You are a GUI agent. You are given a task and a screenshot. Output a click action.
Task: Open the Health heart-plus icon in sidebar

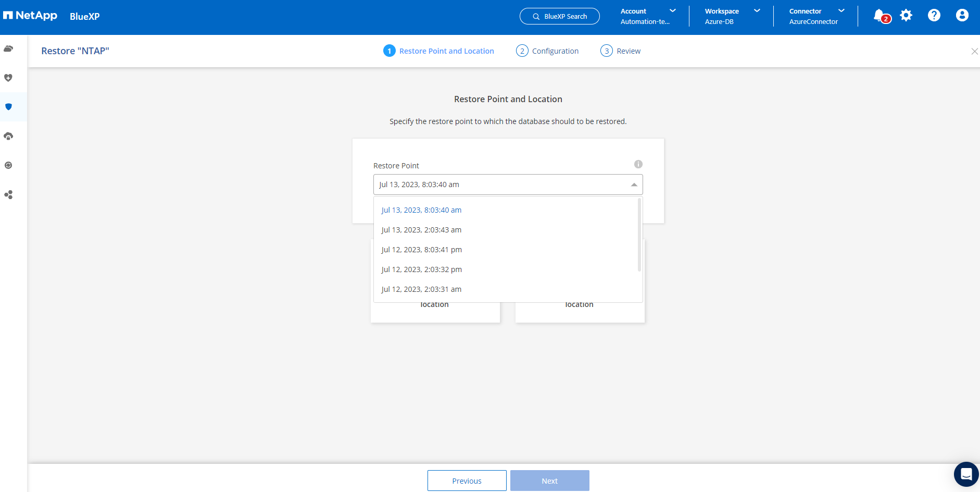(x=8, y=78)
